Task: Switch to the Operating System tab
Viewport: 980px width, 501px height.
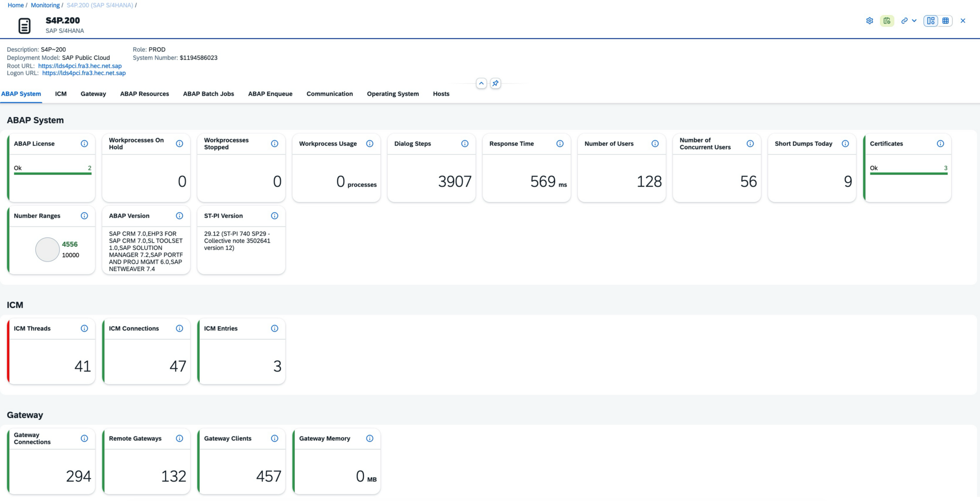Action: coord(392,94)
